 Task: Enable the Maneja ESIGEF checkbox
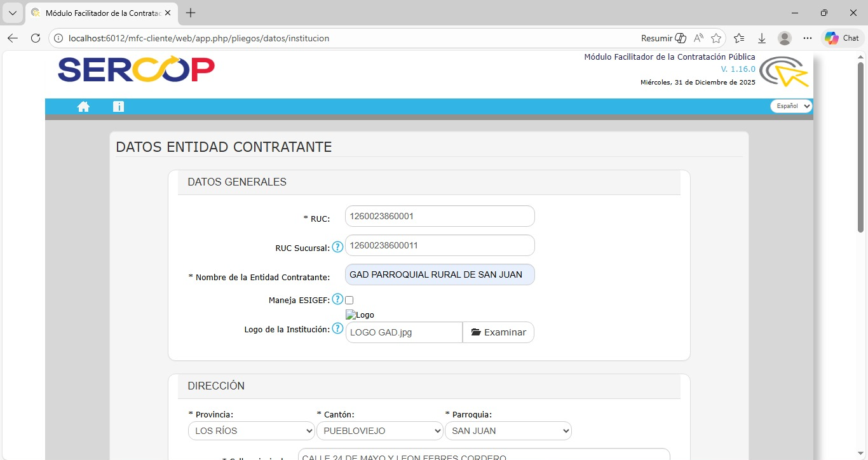click(x=349, y=300)
